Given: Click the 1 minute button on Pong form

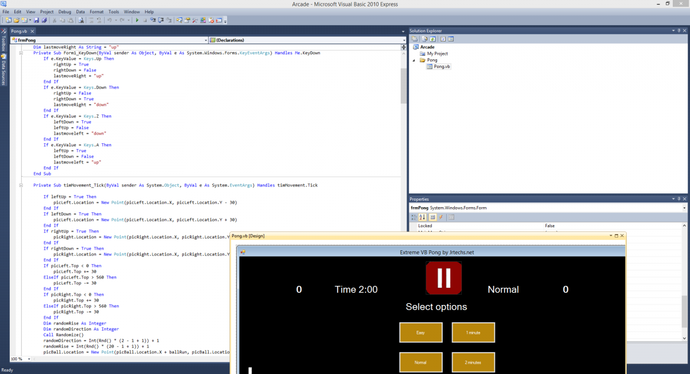Looking at the screenshot, I should click(473, 333).
